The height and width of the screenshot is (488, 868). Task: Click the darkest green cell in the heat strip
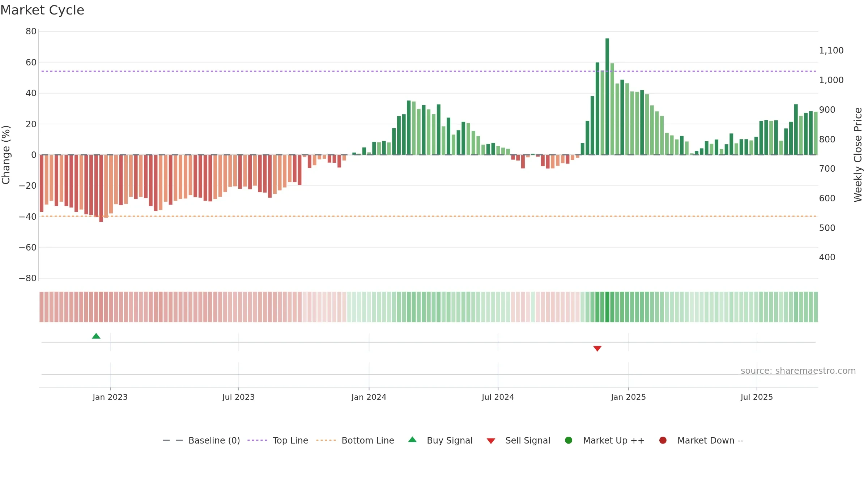click(607, 307)
